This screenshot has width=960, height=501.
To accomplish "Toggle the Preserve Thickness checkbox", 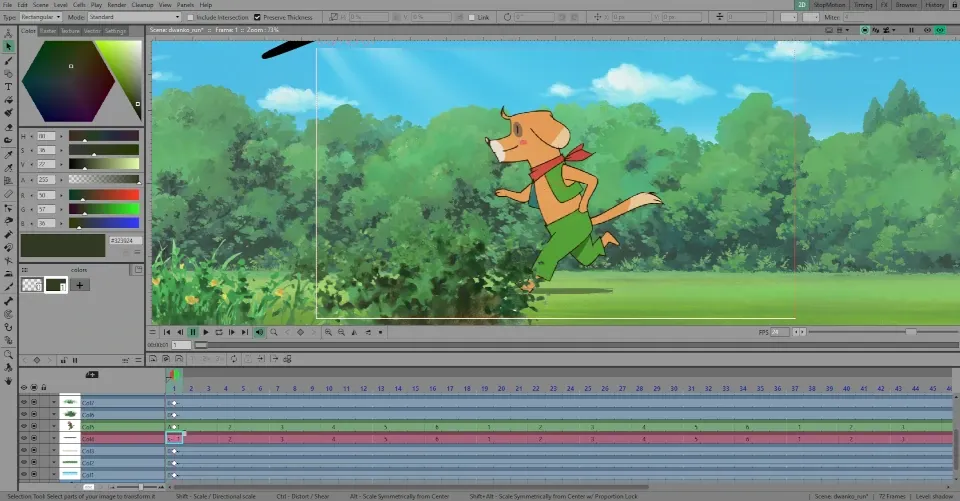I will (257, 17).
